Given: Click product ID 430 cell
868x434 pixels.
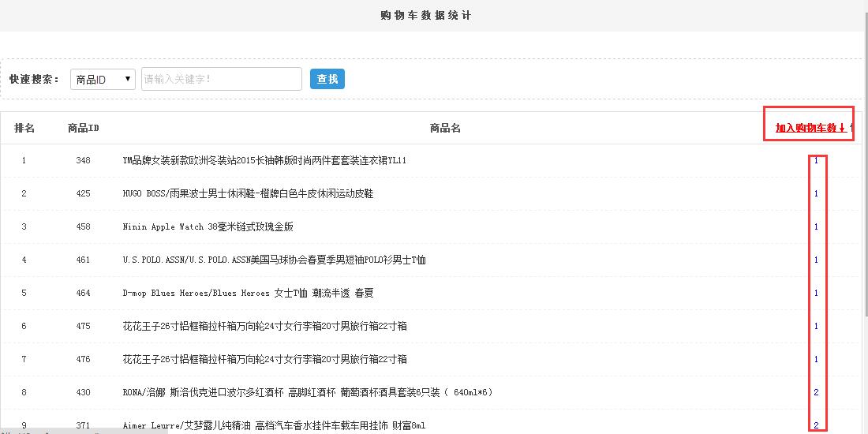Looking at the screenshot, I should click(83, 392).
